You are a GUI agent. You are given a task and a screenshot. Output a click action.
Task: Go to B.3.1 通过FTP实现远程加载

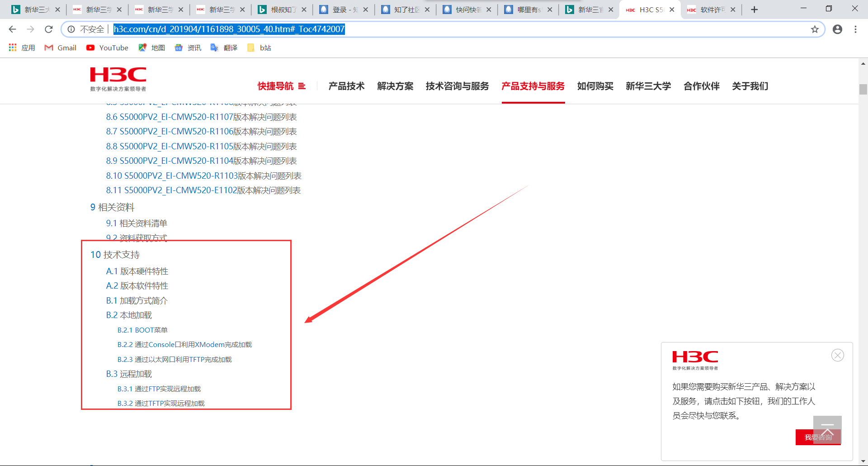[x=159, y=389]
